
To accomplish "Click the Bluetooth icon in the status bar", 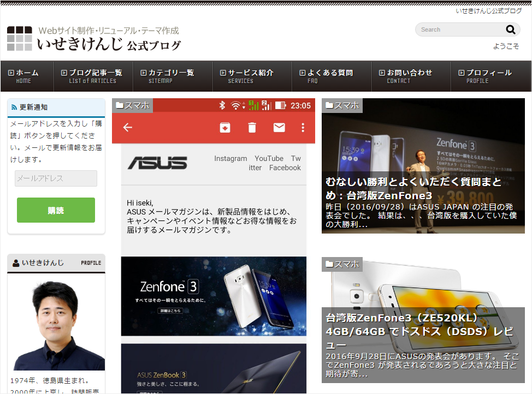I will coord(222,105).
